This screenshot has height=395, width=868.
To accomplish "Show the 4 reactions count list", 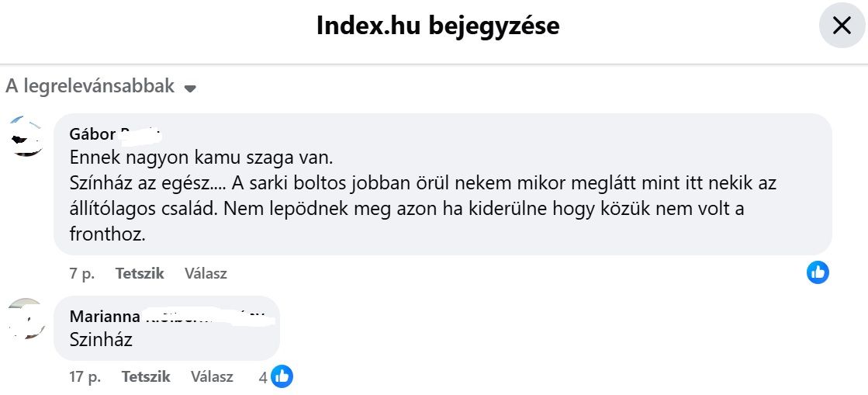I will (x=263, y=377).
